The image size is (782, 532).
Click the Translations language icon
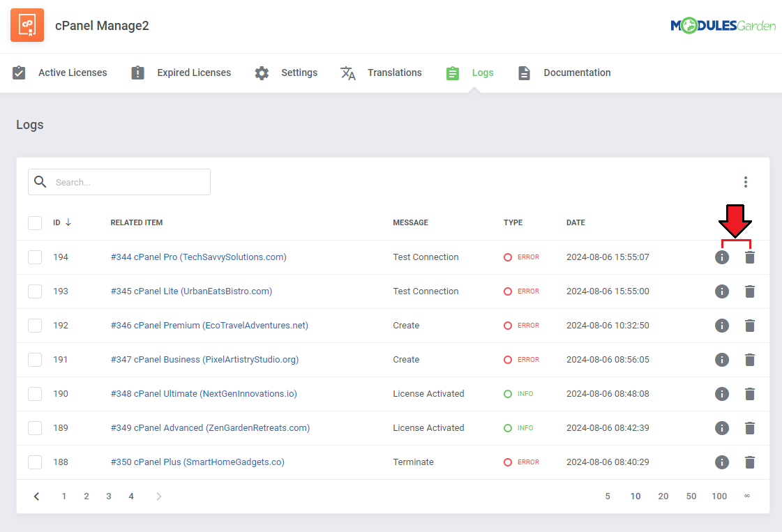click(x=347, y=73)
